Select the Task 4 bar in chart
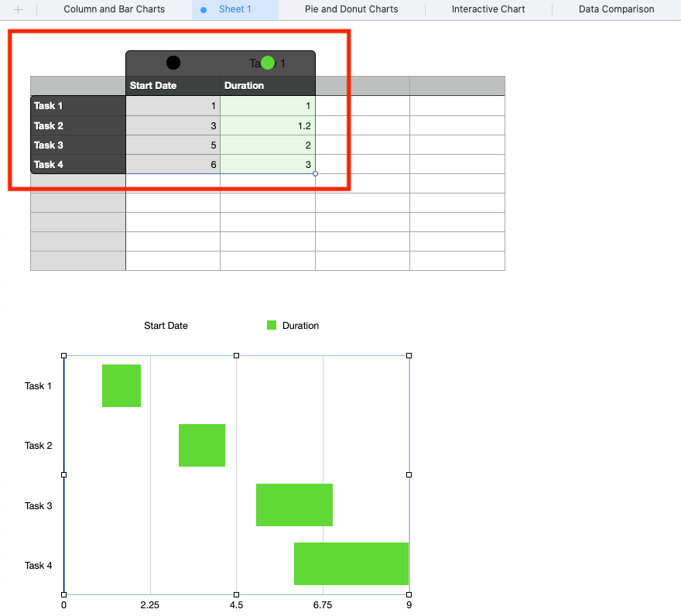Image resolution: width=681 pixels, height=616 pixels. 351,564
